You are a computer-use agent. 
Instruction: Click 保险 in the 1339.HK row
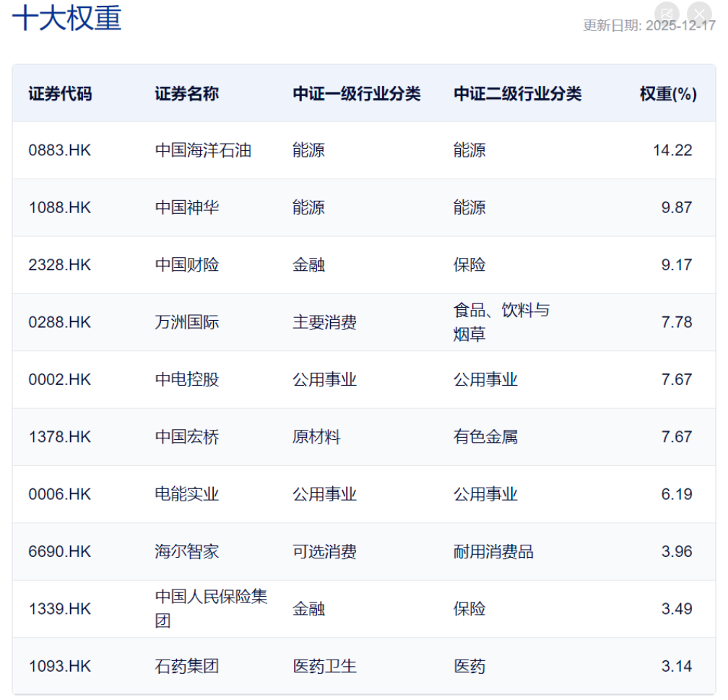coord(469,609)
